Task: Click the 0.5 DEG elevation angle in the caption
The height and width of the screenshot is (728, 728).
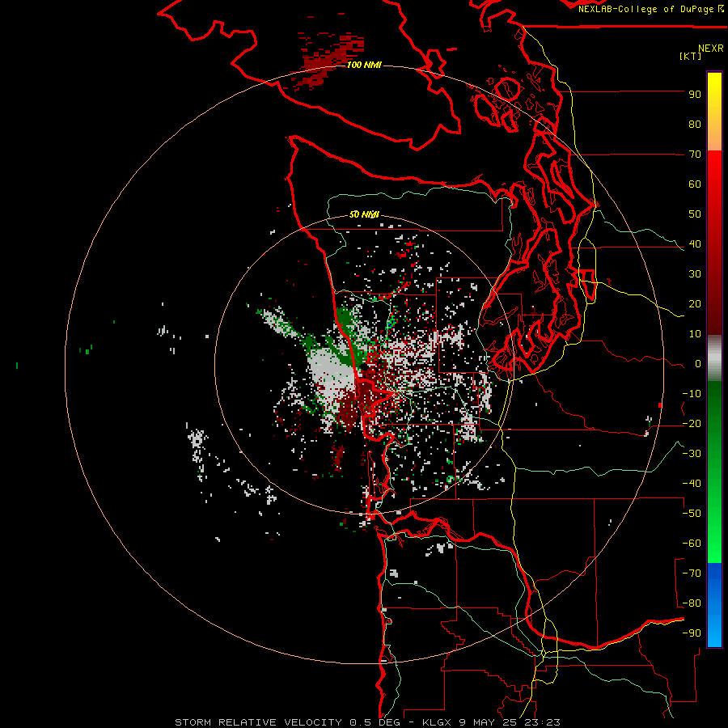Action: tap(376, 722)
